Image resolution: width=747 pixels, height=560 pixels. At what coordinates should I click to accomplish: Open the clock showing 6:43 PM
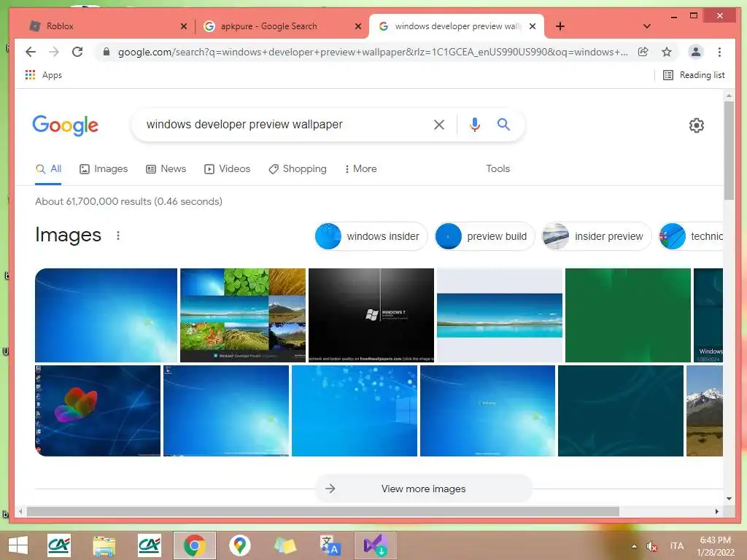pyautogui.click(x=715, y=546)
